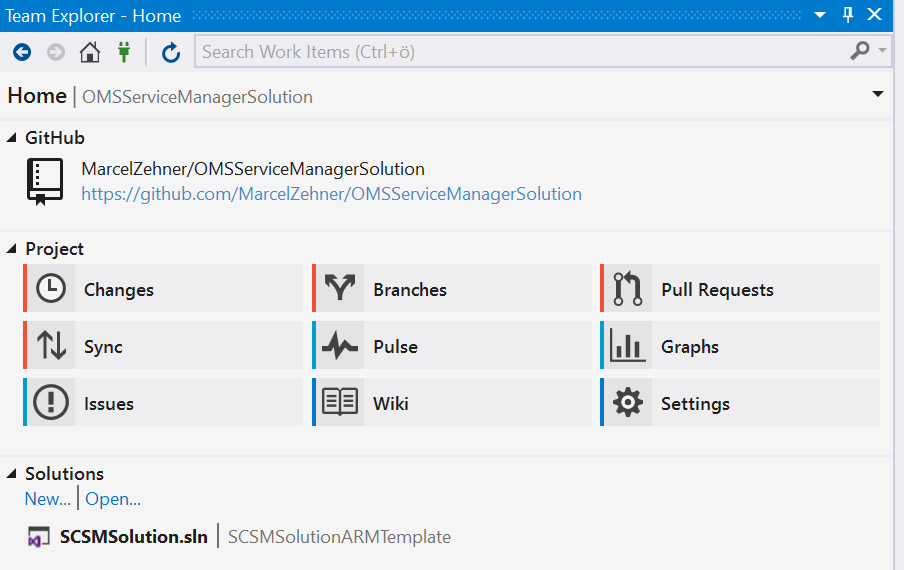Open the Wiki tile
Screen dimensions: 904x570
coord(452,404)
